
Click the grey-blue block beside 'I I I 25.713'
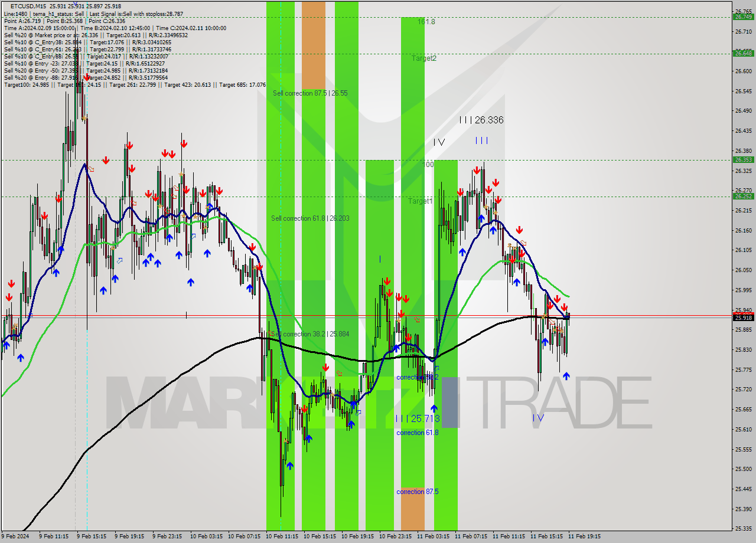449,403
